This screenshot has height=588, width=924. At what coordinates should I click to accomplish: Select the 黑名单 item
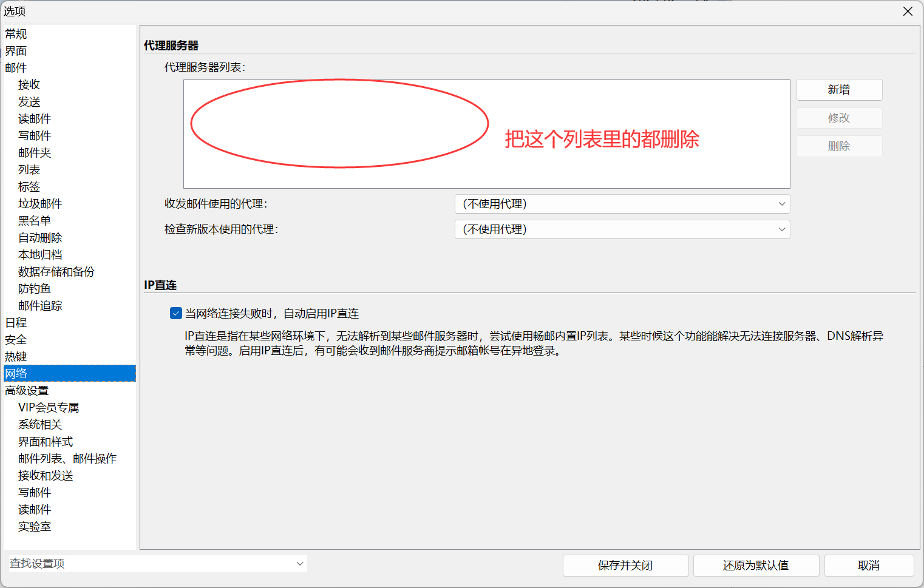(x=35, y=221)
